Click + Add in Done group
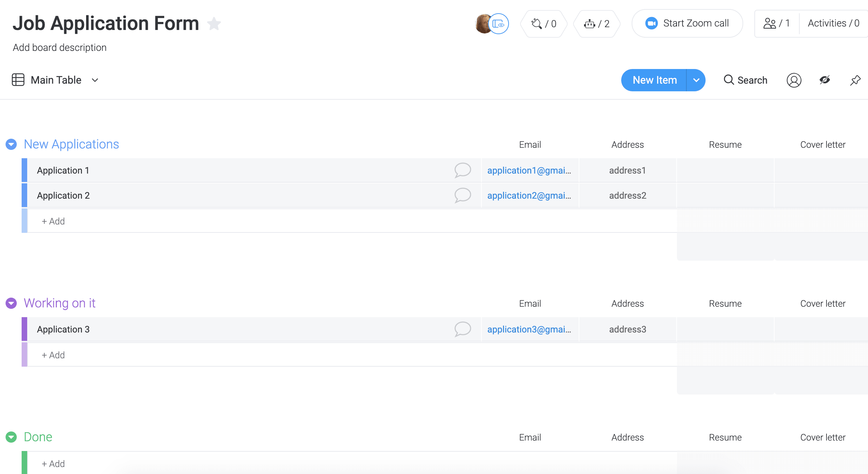Viewport: 868px width, 474px height. (x=53, y=464)
